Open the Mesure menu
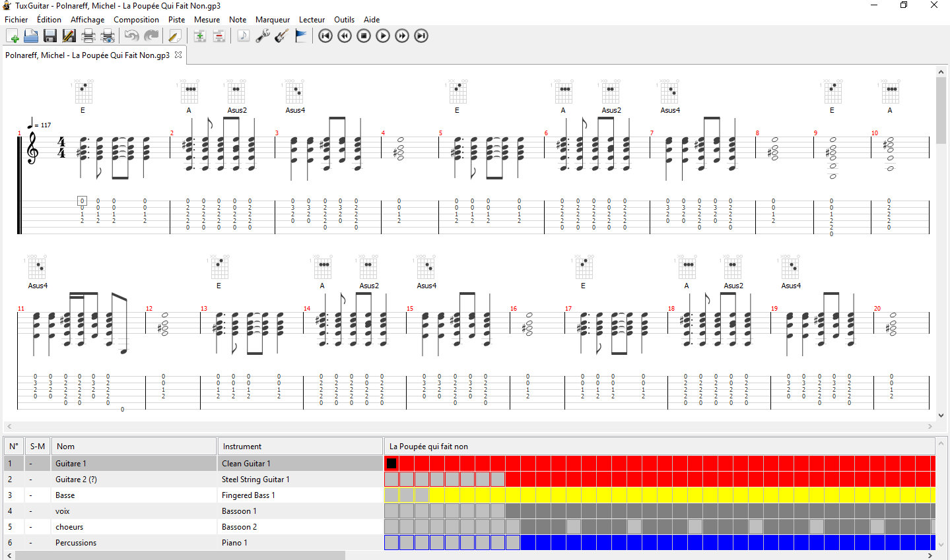This screenshot has height=560, width=950. pos(207,20)
